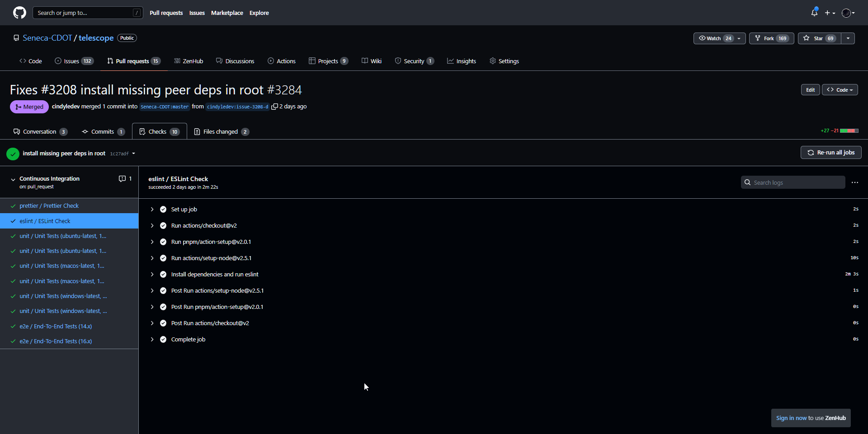Switch to the Files changed tab
The height and width of the screenshot is (434, 868).
221,131
